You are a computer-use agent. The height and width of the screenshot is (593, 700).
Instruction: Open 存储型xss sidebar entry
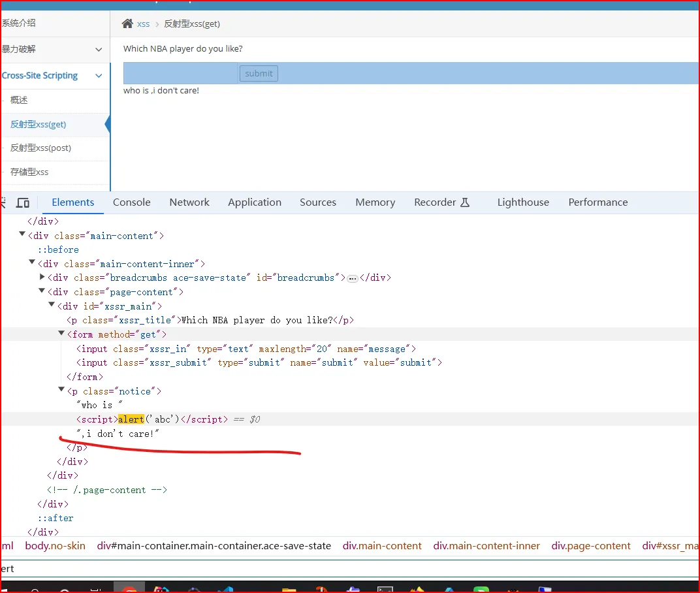[29, 172]
